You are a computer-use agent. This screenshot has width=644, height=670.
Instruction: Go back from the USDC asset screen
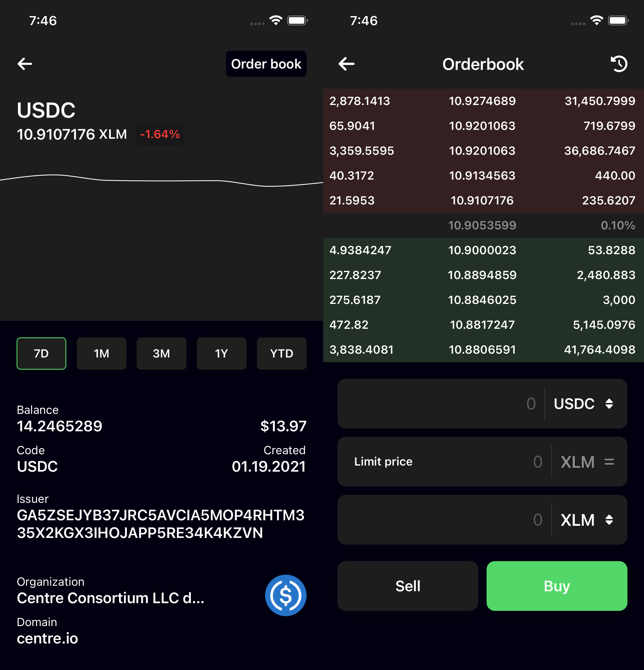tap(25, 64)
